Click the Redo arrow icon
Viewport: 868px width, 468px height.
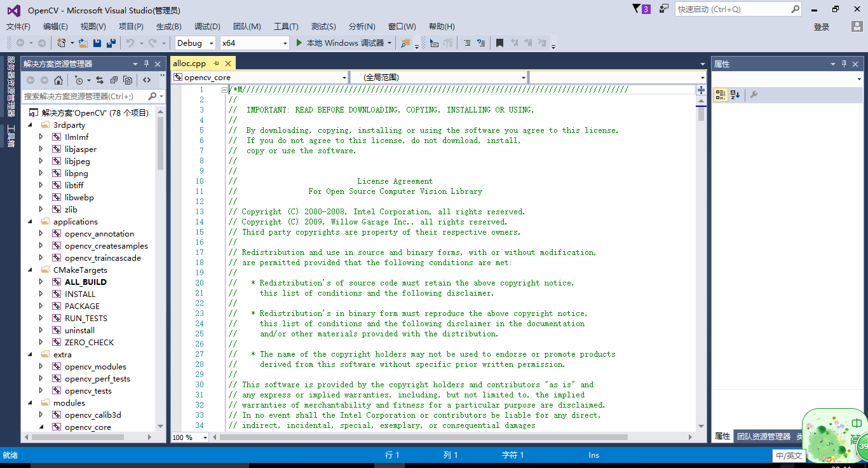click(153, 43)
